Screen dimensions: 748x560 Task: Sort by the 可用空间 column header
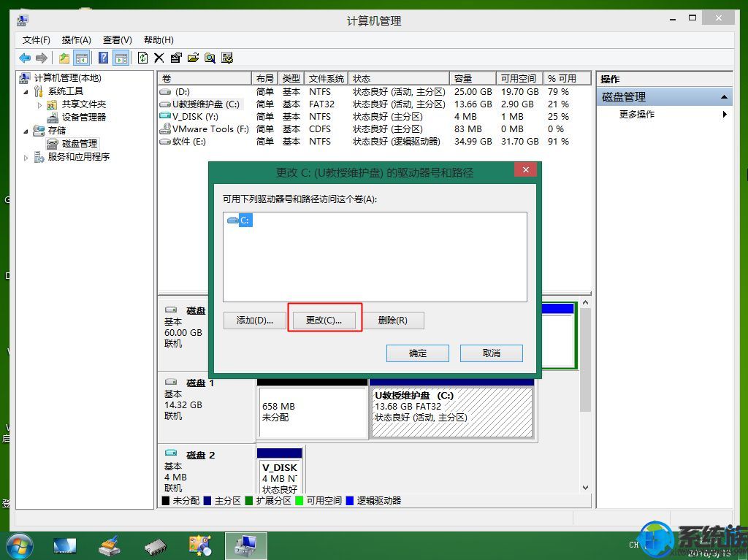[x=519, y=78]
